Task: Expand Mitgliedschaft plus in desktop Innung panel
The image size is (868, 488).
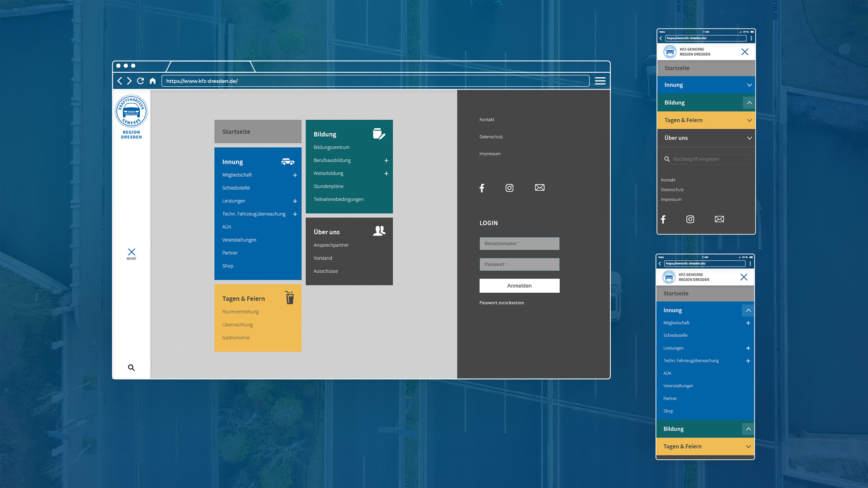Action: pos(295,175)
